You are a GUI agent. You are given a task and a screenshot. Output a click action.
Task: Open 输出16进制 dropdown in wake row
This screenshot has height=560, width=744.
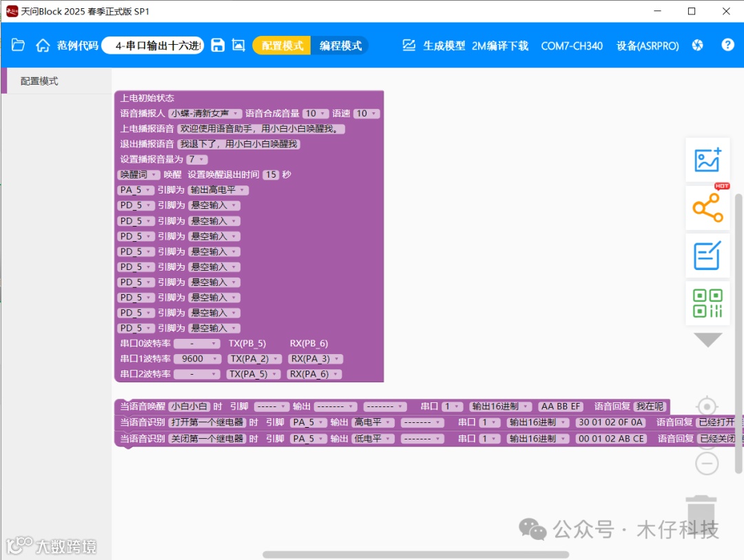tap(501, 406)
